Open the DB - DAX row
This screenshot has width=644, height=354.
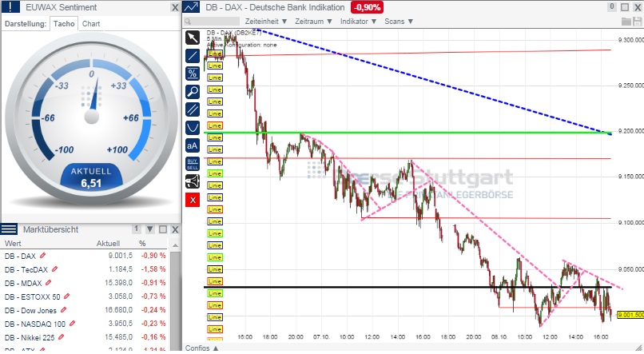85,256
